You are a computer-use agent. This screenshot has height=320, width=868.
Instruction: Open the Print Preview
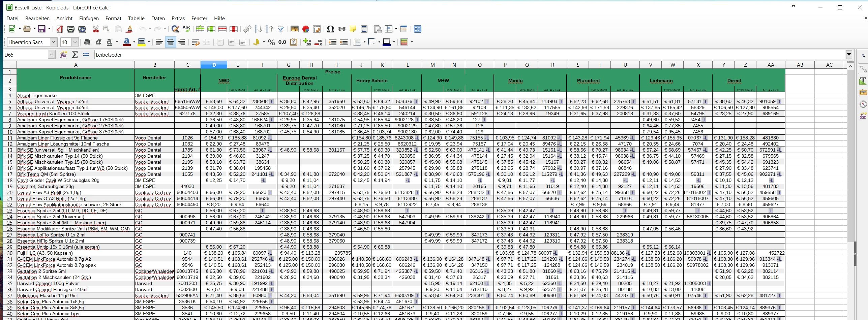click(82, 29)
